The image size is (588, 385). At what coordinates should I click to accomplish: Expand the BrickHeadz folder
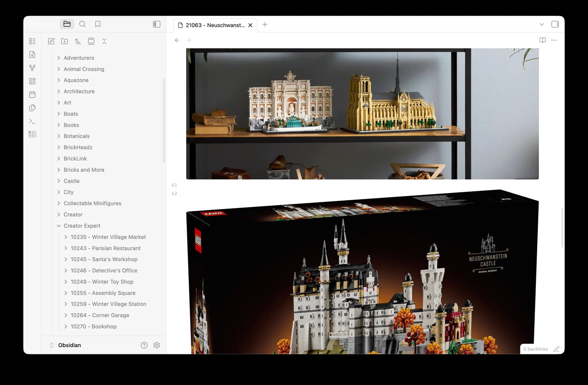(x=78, y=147)
